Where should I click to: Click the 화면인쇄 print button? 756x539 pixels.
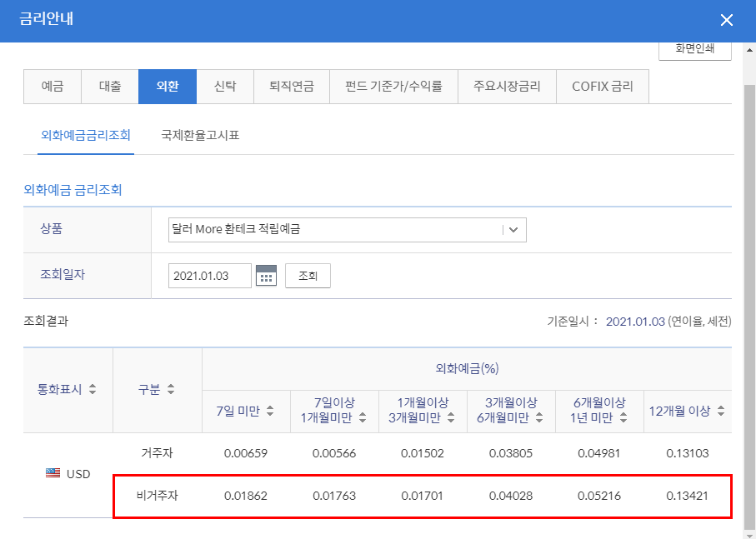click(x=695, y=49)
